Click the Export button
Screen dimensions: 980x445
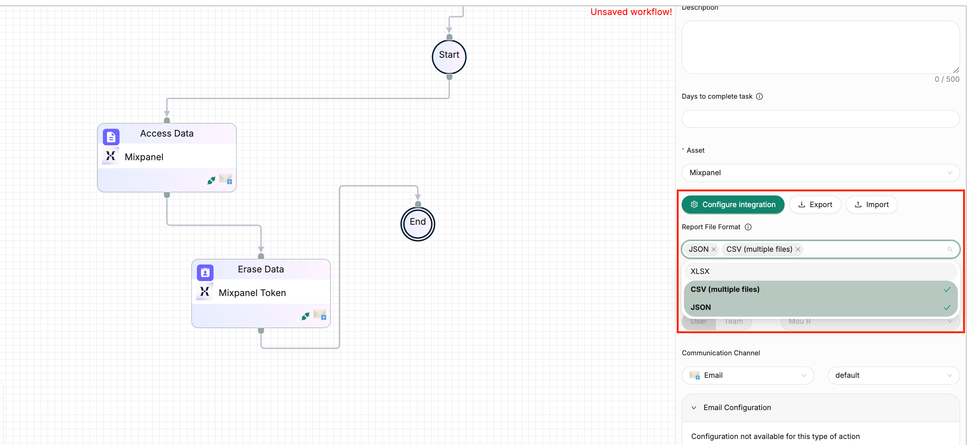(815, 205)
